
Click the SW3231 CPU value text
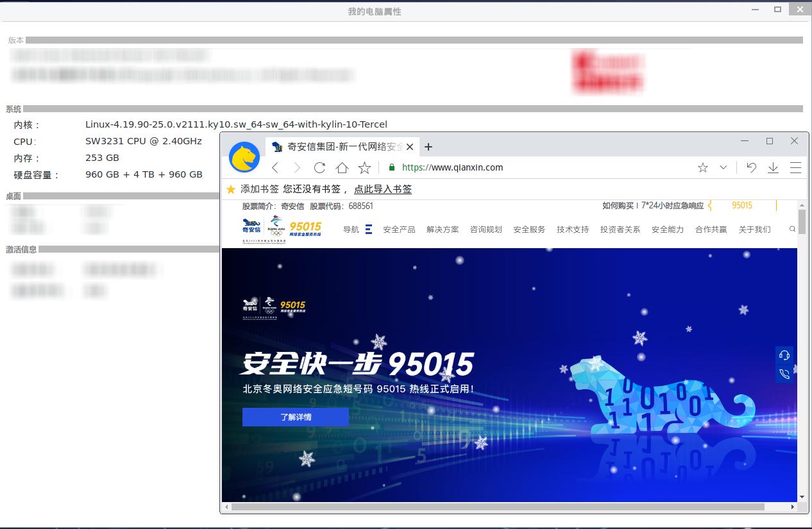(144, 141)
